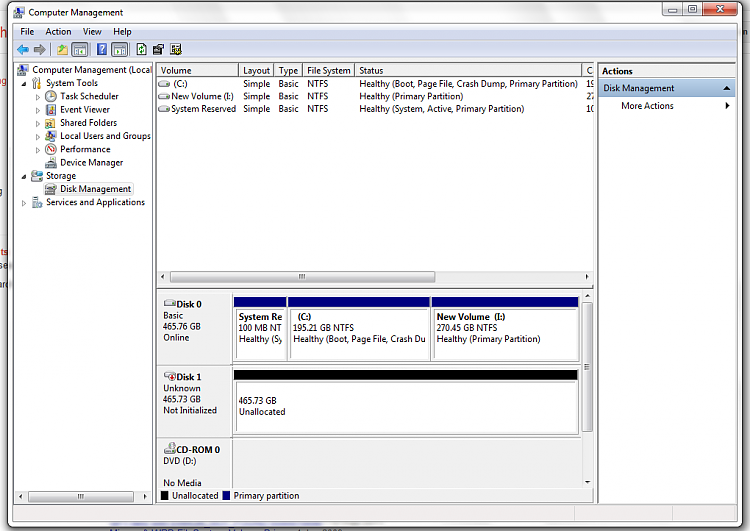Select the (C:) 195.21 GB partition block
This screenshot has height=531, width=750.
click(359, 329)
